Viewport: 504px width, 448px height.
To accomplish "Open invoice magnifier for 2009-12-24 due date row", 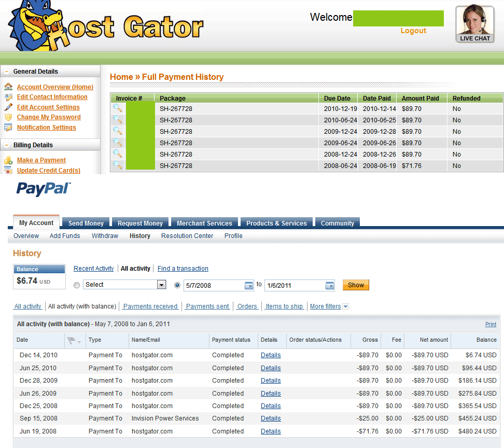I will [117, 131].
